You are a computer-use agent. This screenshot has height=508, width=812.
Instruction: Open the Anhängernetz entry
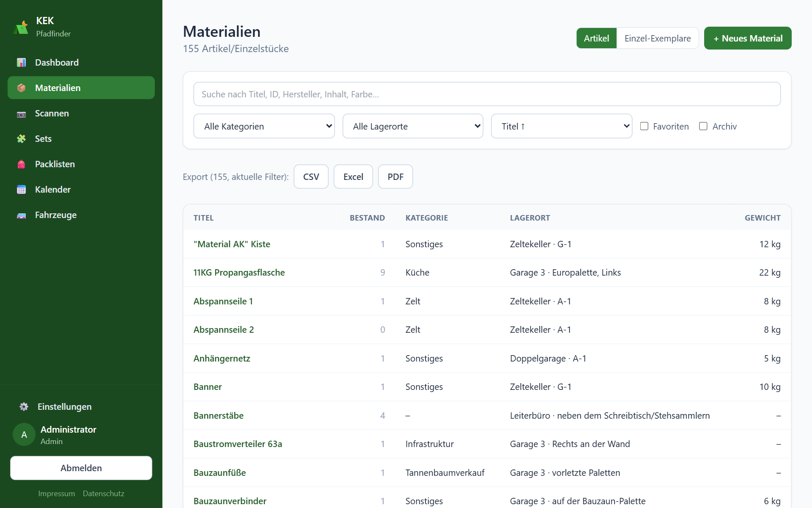[222, 359]
